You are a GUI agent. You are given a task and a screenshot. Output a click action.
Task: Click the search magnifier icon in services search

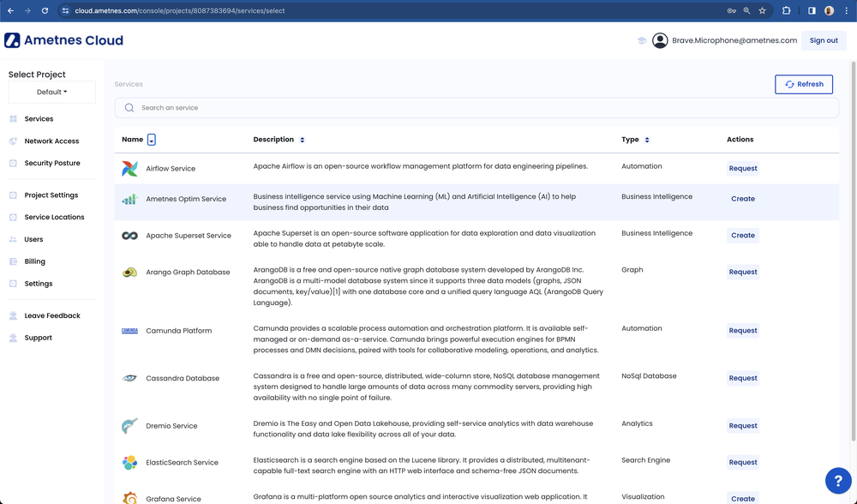129,108
